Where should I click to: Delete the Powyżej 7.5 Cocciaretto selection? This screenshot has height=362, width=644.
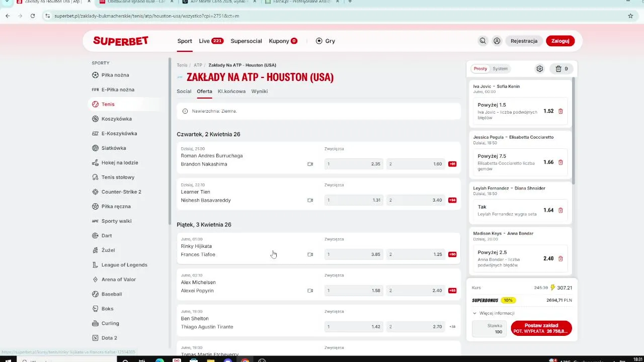pos(560,162)
